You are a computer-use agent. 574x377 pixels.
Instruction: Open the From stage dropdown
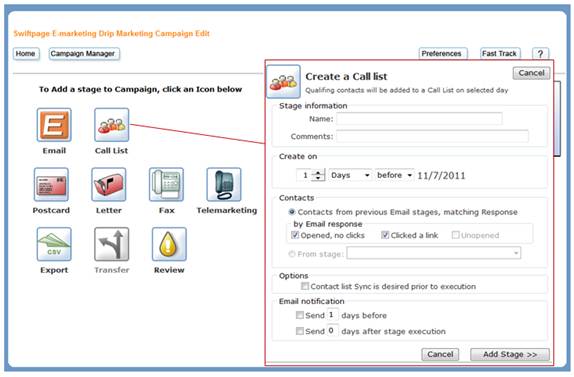pyautogui.click(x=434, y=253)
